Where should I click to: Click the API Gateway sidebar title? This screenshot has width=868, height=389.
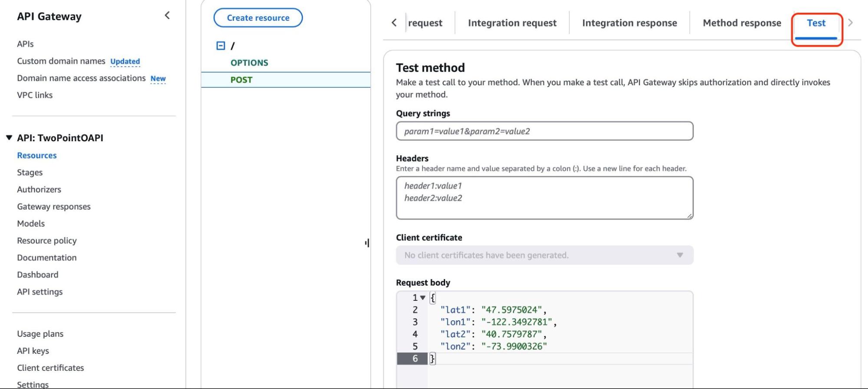click(49, 17)
